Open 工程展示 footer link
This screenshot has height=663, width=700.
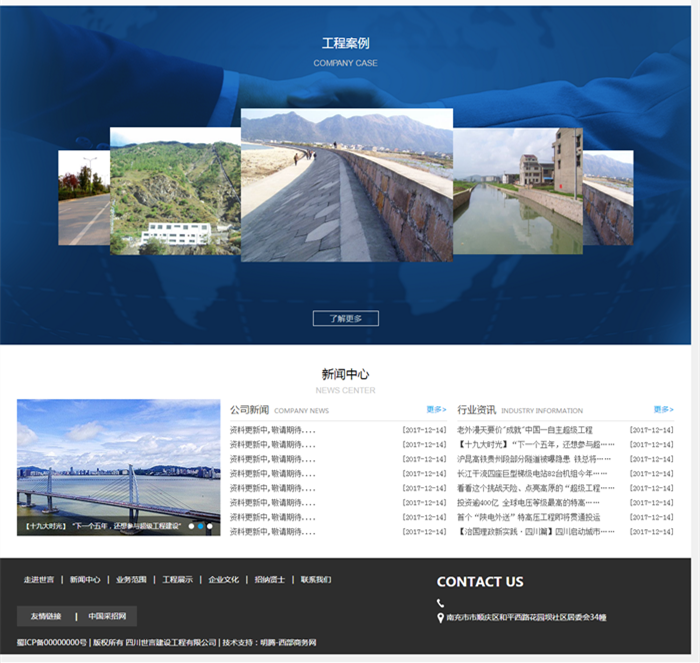pyautogui.click(x=177, y=580)
